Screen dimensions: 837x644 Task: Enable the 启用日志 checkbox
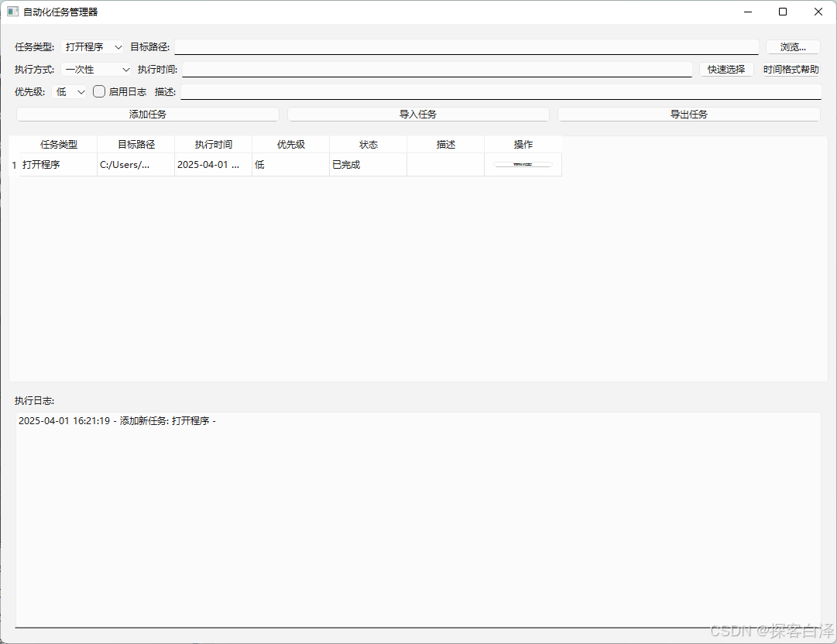[x=98, y=91]
